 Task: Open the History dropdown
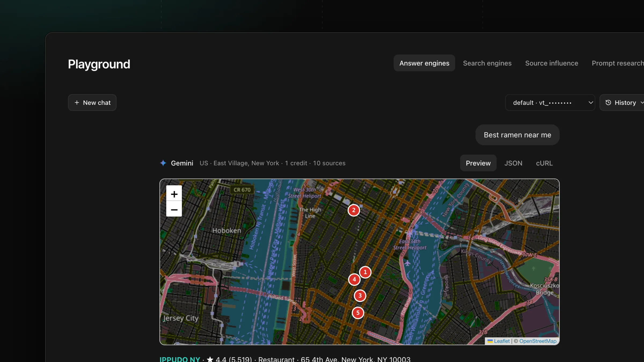[623, 102]
